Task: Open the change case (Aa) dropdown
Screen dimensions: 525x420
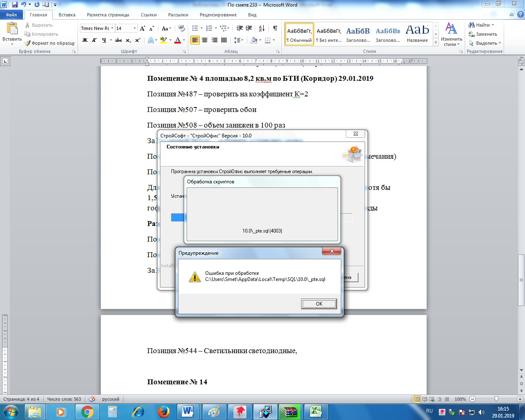Action: tap(166, 28)
